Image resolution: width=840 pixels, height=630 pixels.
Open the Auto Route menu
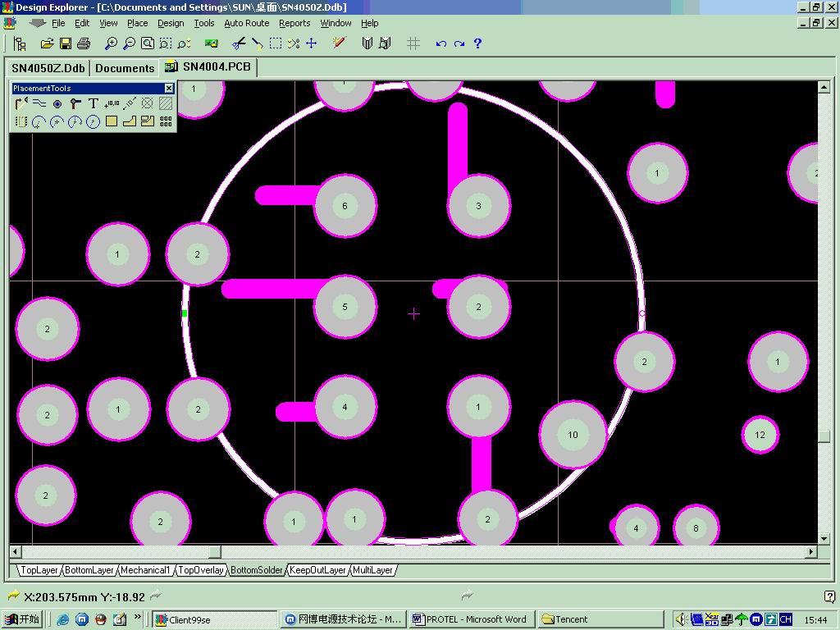click(x=246, y=23)
